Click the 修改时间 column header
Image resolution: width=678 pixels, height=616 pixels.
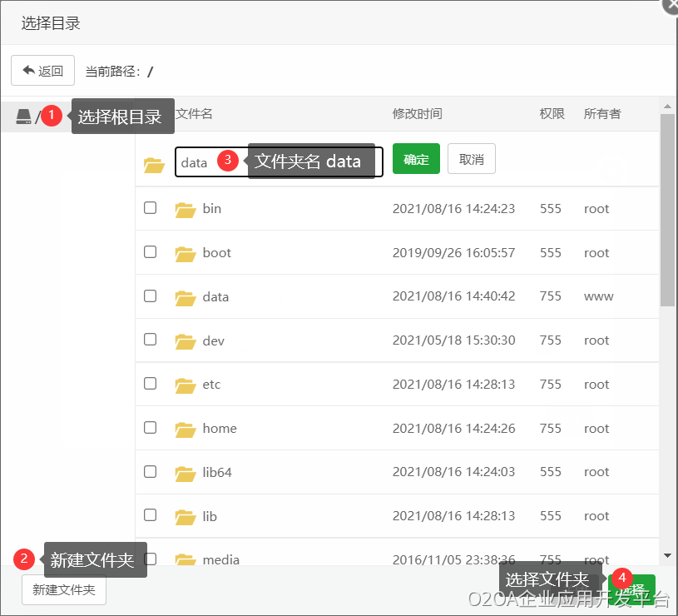(x=417, y=113)
